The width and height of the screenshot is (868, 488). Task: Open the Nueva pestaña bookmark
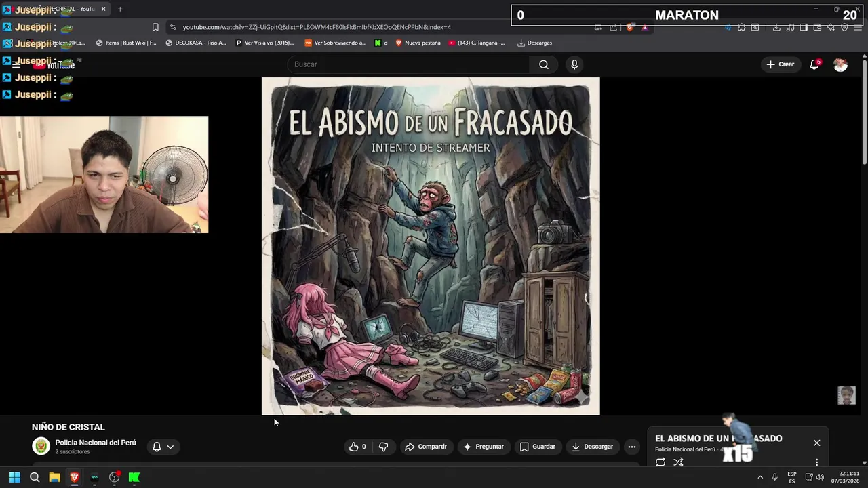point(418,43)
